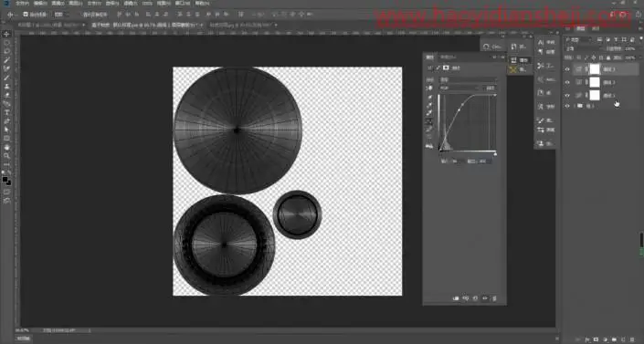
Task: Hide the top curves layer (曲线 3)
Action: pyautogui.click(x=567, y=69)
